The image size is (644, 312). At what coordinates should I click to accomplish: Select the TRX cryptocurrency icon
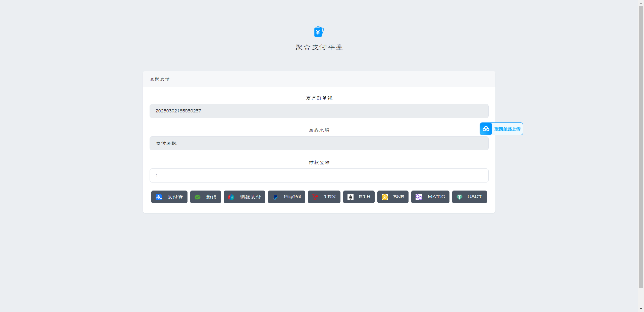[x=315, y=197]
